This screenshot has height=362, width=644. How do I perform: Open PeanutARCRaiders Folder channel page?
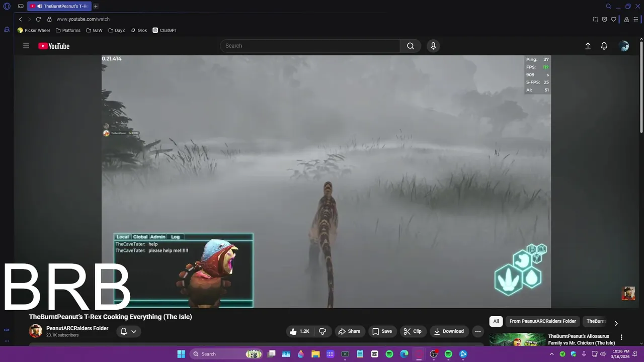click(x=77, y=328)
